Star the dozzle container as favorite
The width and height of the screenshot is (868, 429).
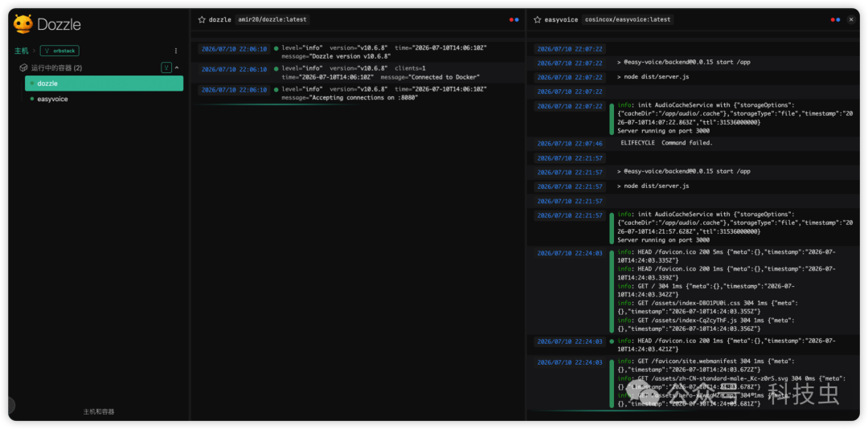pyautogui.click(x=202, y=19)
